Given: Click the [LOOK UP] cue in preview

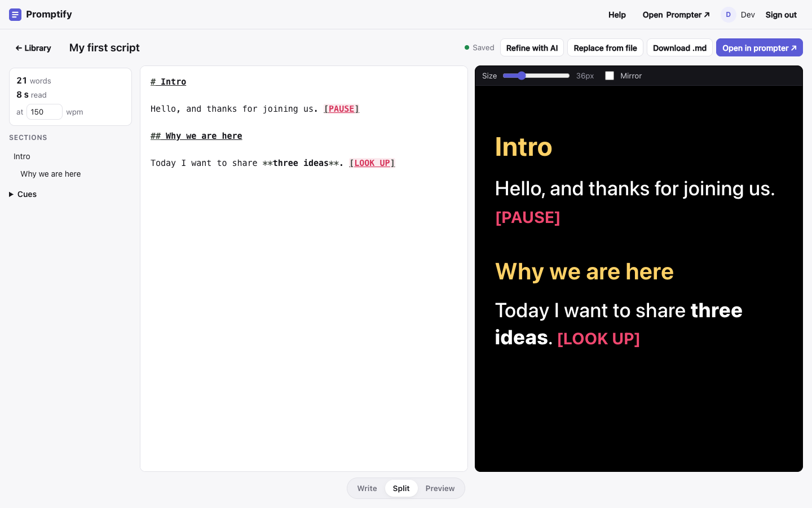Looking at the screenshot, I should pos(598,339).
